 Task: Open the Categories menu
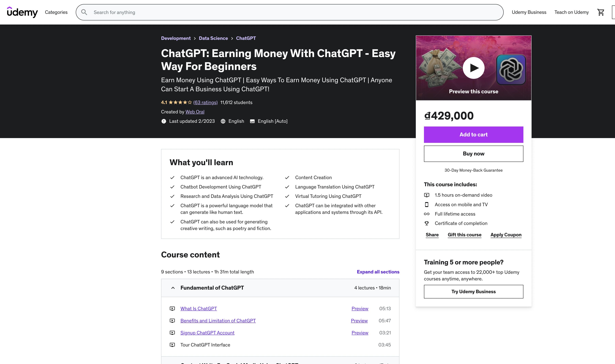pos(56,12)
